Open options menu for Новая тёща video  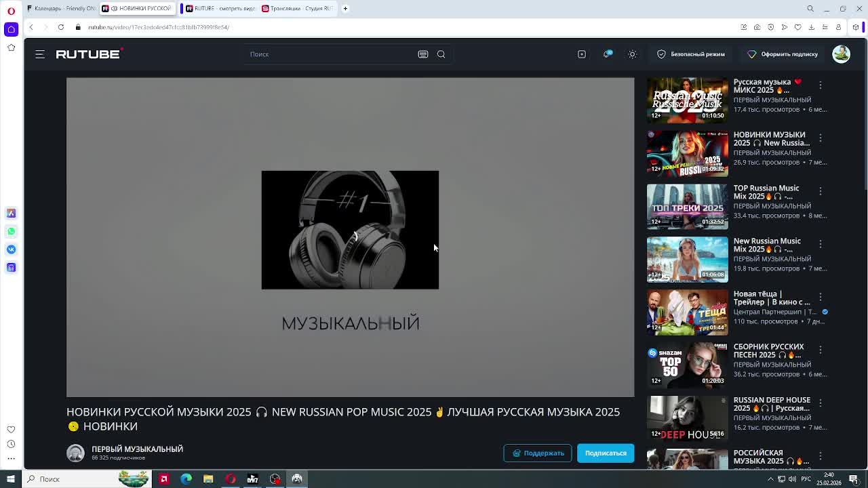[x=820, y=297]
